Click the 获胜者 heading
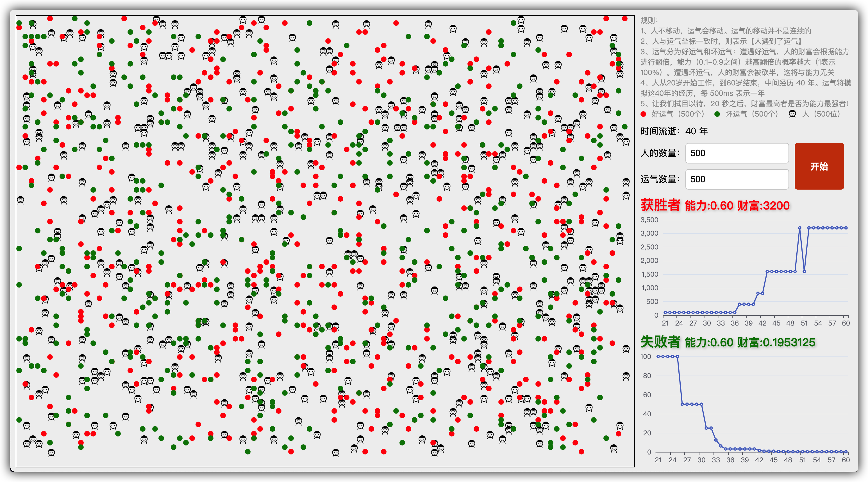Viewport: 868px width, 482px height. pyautogui.click(x=660, y=205)
